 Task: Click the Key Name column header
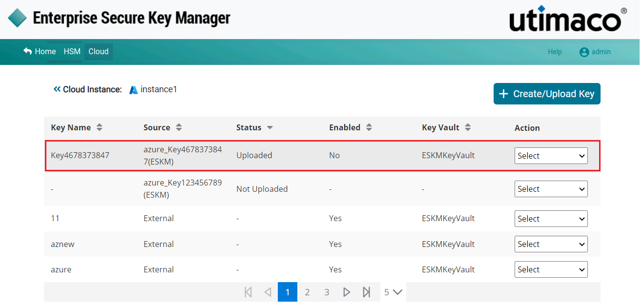point(71,127)
